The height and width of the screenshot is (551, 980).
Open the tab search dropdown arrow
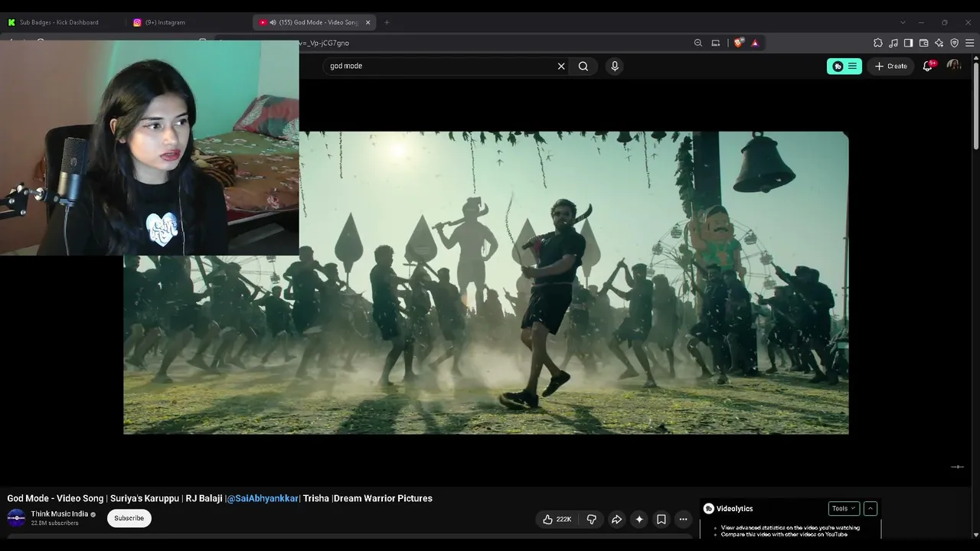click(903, 22)
